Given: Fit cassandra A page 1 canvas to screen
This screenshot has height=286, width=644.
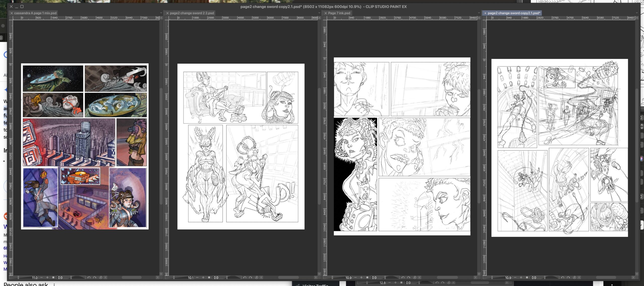Looking at the screenshot, I should pyautogui.click(x=53, y=277).
